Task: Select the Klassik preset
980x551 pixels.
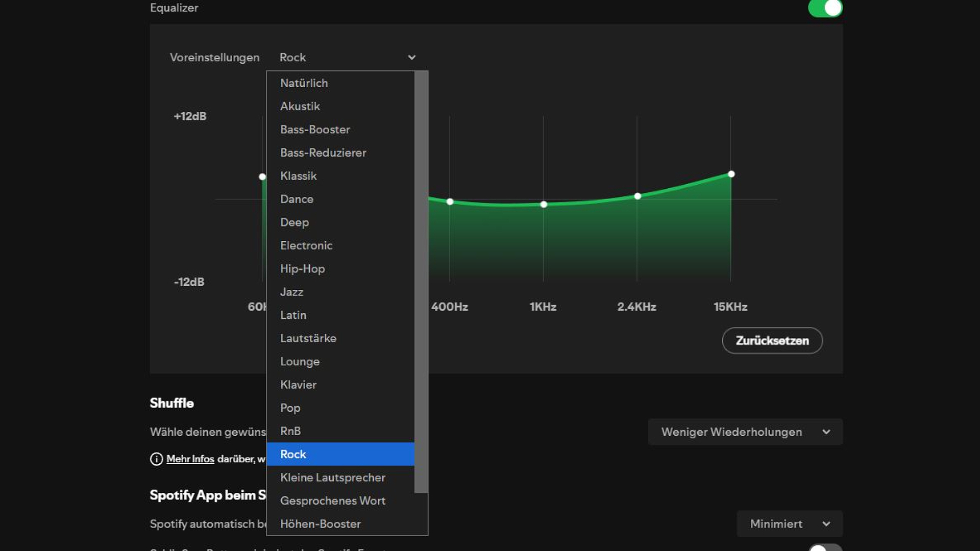Action: point(298,176)
